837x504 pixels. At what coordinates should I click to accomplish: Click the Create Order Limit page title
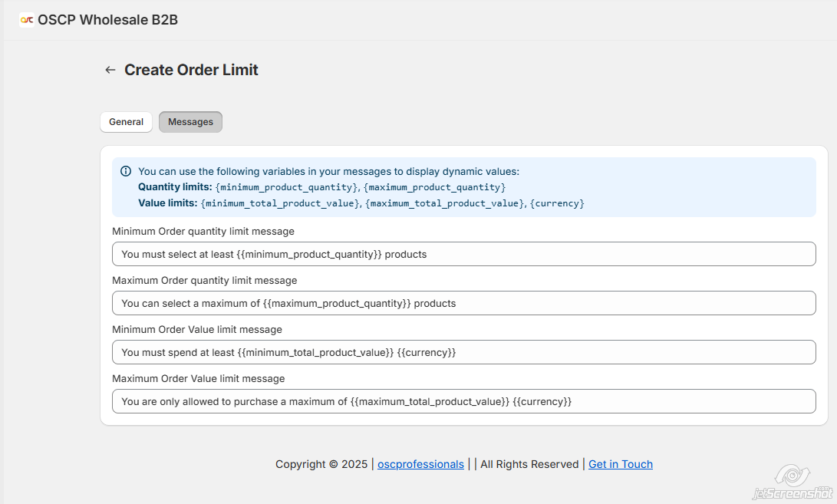click(x=190, y=69)
